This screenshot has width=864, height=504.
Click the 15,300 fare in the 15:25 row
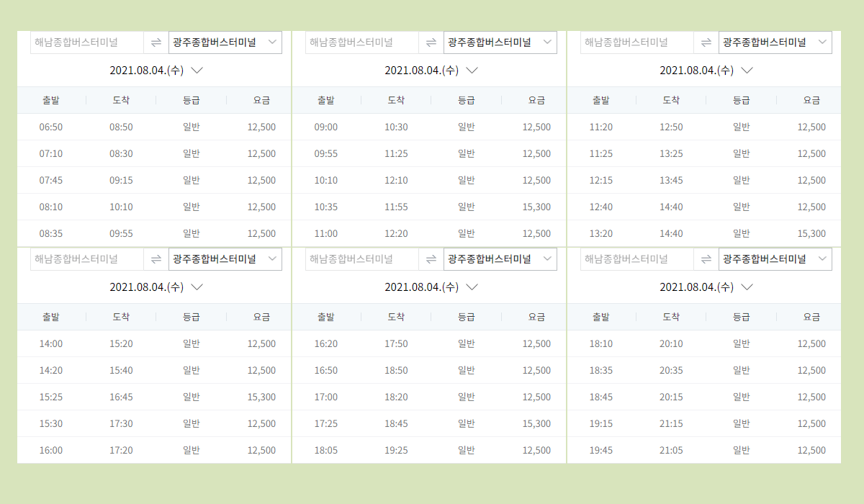point(261,397)
